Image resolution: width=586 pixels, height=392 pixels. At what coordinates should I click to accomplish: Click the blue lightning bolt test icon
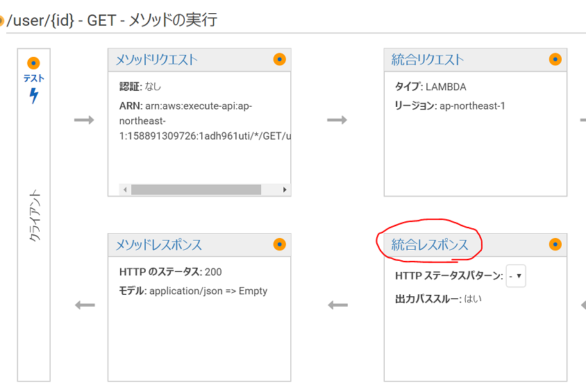click(x=34, y=96)
